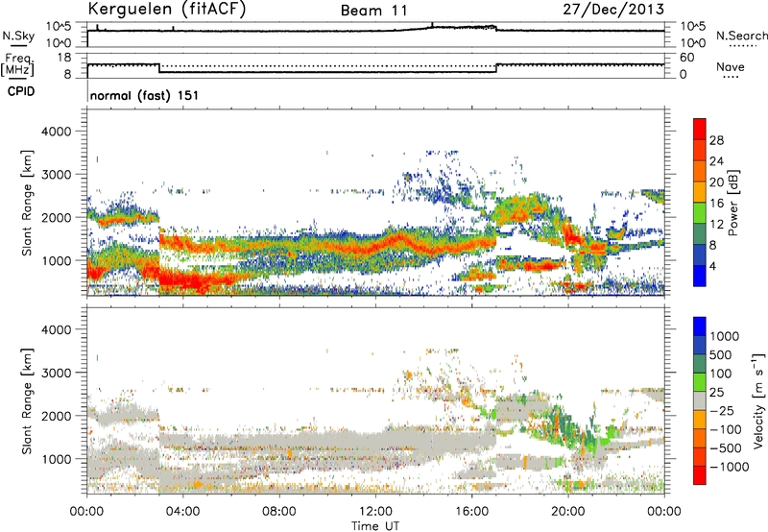
Task: Click the '18' frequency axis tick
Action: (63, 58)
